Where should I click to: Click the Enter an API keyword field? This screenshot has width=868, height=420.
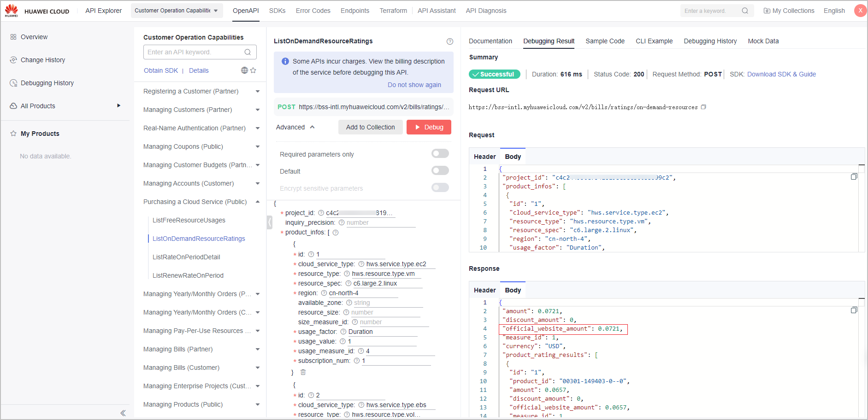(195, 52)
